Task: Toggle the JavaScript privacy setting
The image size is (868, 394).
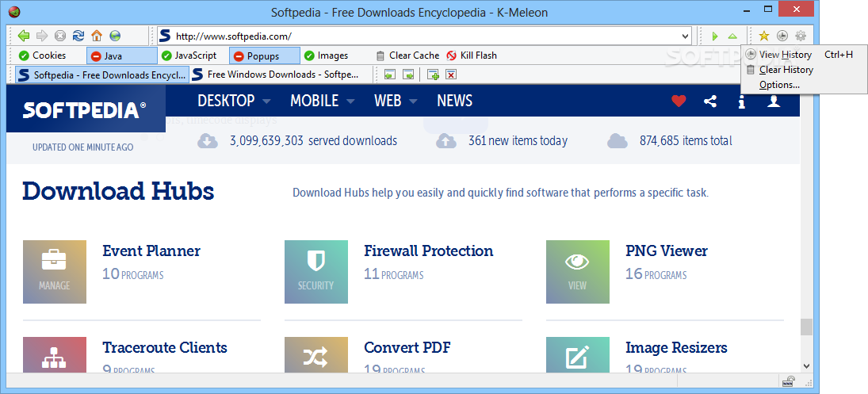Action: (x=189, y=55)
